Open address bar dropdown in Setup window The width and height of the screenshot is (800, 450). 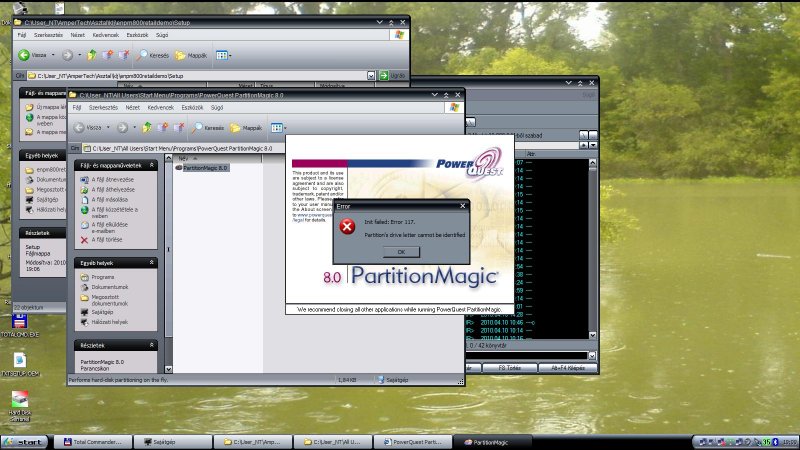tap(371, 76)
